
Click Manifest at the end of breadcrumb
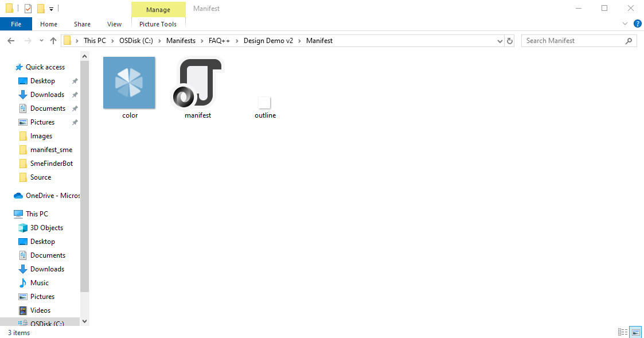click(319, 41)
